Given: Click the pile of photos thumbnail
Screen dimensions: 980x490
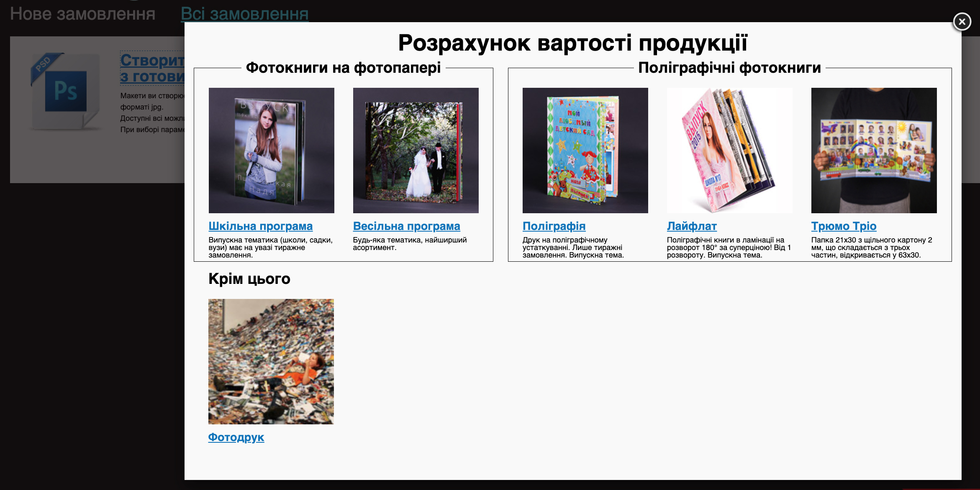Looking at the screenshot, I should click(x=271, y=361).
